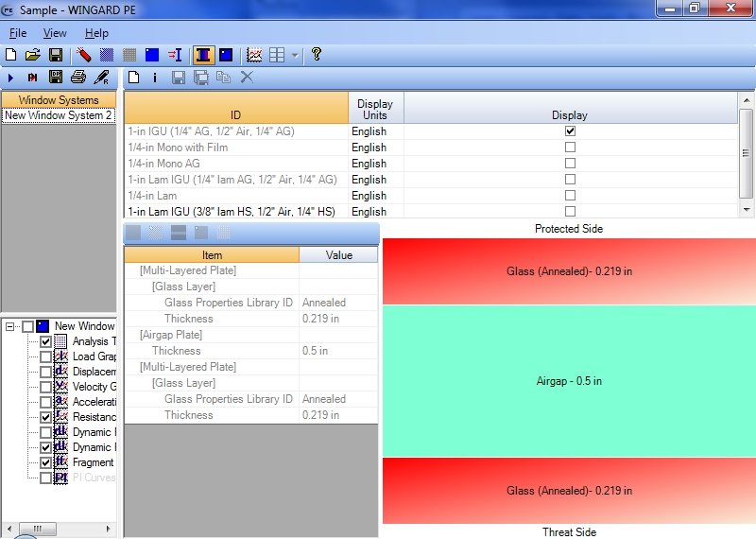
Task: Check the Load Graph tree checkbox
Action: pyautogui.click(x=45, y=356)
